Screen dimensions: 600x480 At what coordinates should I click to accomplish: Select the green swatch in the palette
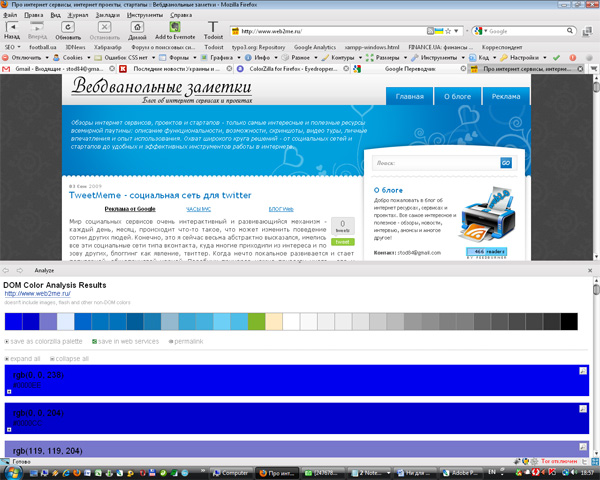tap(256, 322)
